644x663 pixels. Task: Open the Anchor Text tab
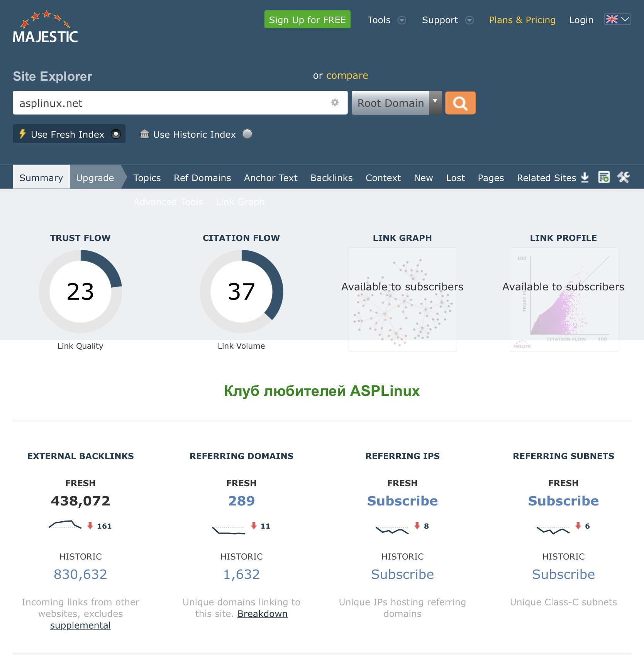[271, 178]
